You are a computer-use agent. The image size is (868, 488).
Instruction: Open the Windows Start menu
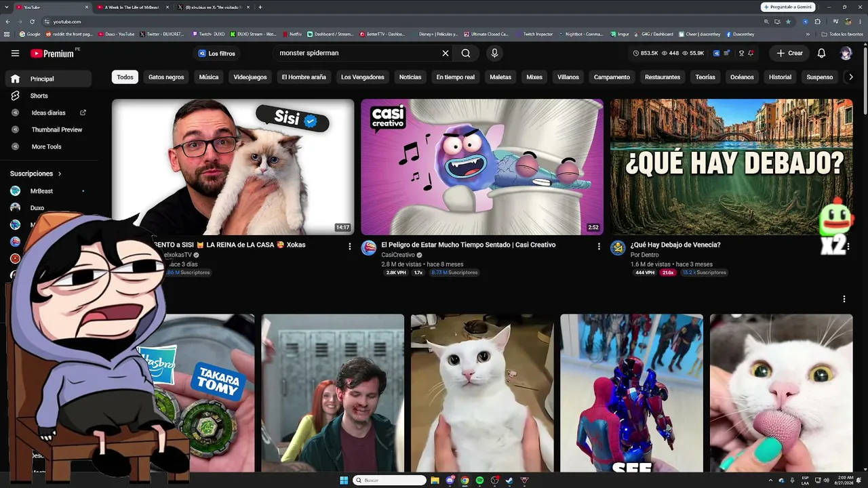[344, 481]
